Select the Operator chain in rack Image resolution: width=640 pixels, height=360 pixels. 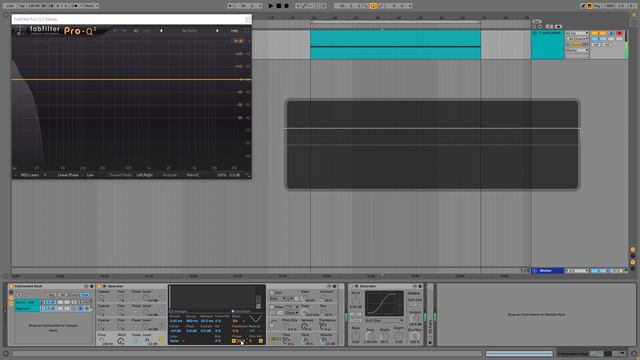(x=27, y=309)
